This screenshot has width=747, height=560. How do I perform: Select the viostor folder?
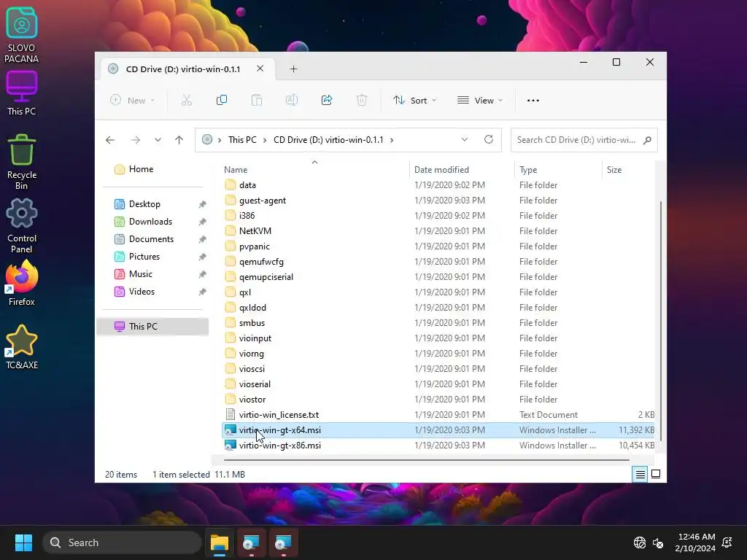click(x=438, y=400)
